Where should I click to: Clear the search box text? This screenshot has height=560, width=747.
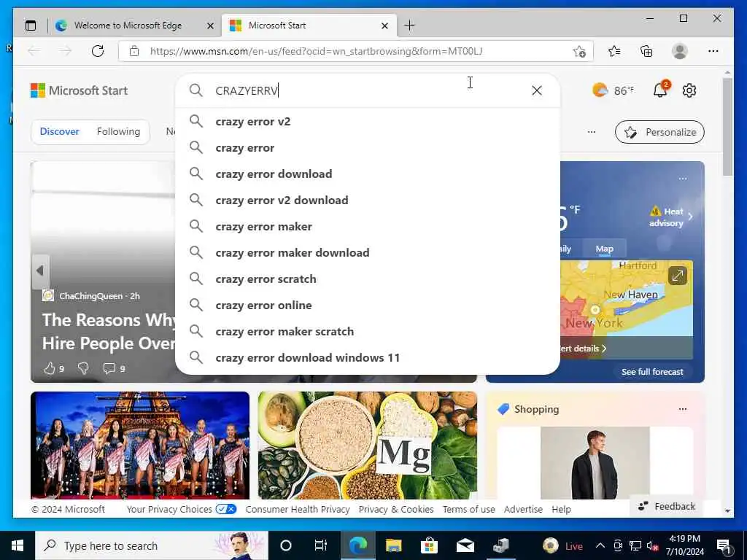click(x=536, y=90)
